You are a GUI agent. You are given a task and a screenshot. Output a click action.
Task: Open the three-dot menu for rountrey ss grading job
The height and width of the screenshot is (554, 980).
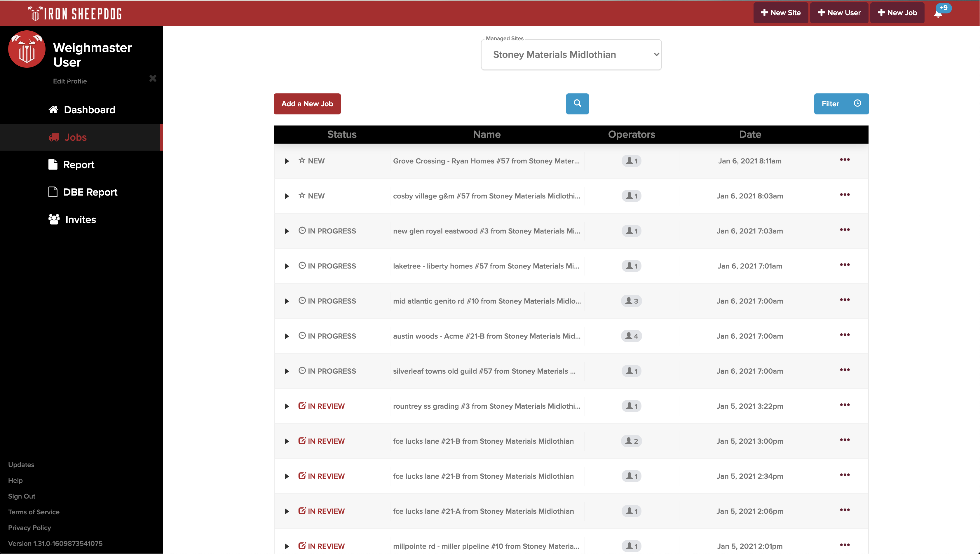[845, 405]
